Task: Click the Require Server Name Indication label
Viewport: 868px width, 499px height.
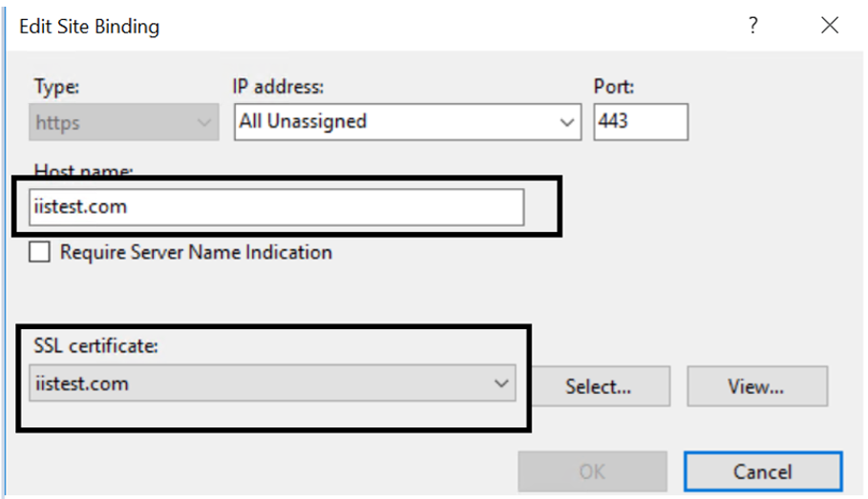Action: [x=196, y=252]
